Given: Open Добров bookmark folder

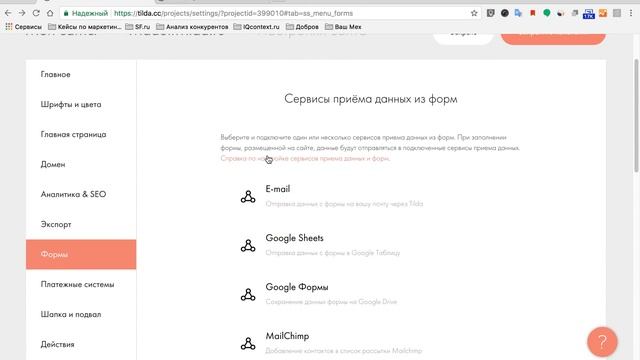Looking at the screenshot, I should pyautogui.click(x=302, y=27).
